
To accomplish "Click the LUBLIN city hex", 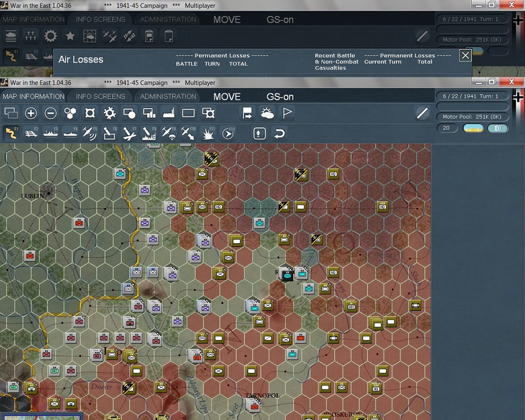I will [x=49, y=193].
